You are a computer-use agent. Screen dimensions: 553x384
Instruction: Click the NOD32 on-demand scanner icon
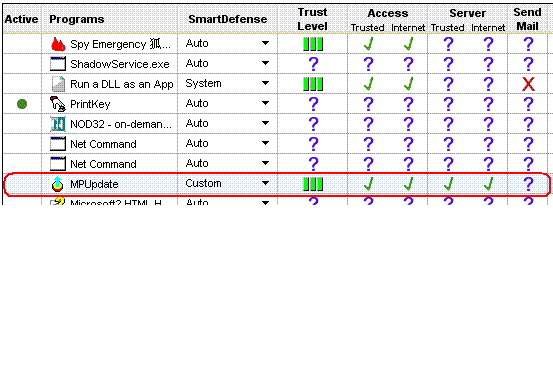(58, 124)
